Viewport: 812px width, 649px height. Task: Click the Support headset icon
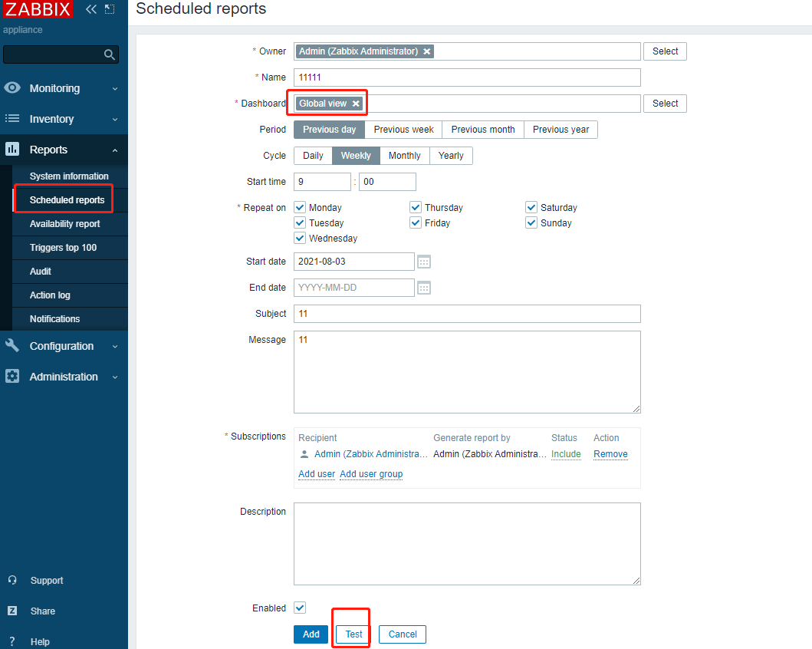(x=13, y=581)
